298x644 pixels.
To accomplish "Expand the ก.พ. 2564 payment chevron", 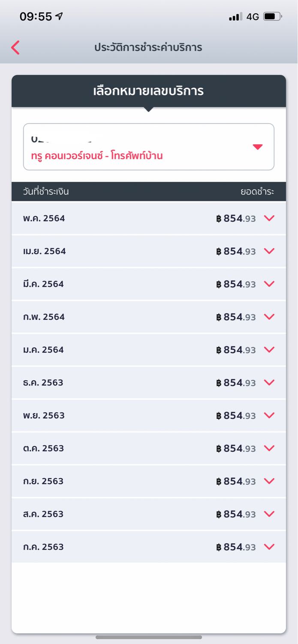I will pyautogui.click(x=269, y=317).
